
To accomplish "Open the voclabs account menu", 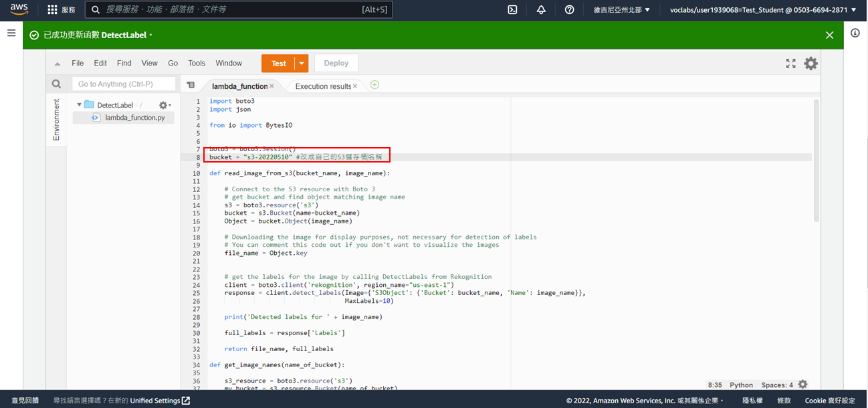I will (763, 10).
